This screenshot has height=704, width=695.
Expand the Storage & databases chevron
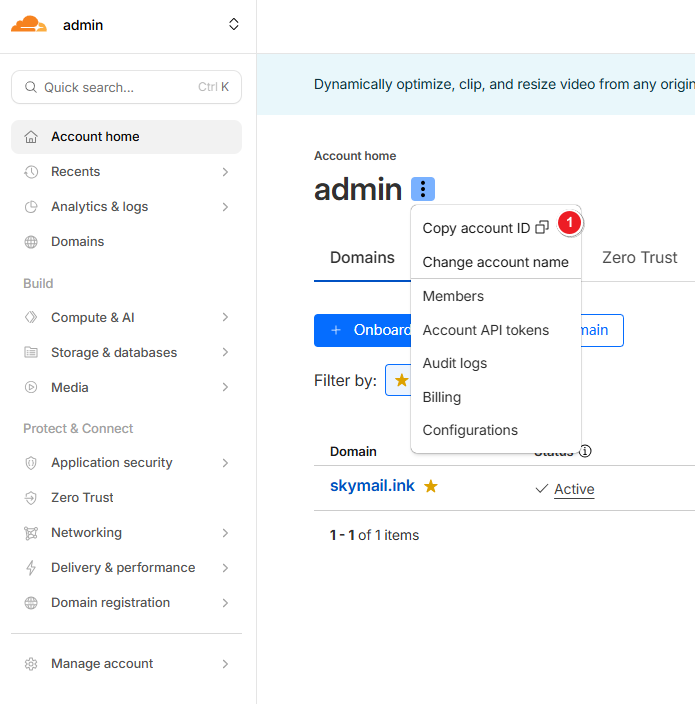(x=225, y=353)
